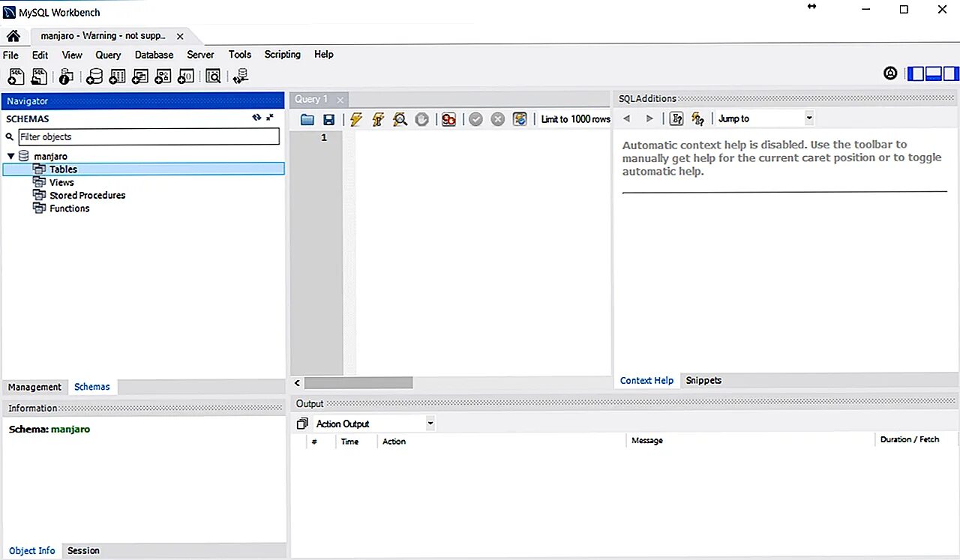
Task: Open the View menu
Action: pos(72,55)
